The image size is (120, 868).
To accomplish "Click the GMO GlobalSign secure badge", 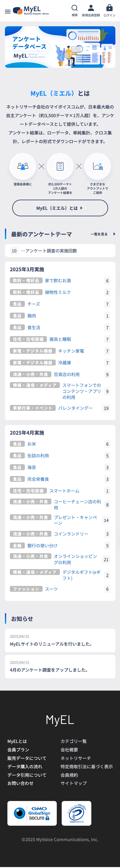I will (32, 813).
